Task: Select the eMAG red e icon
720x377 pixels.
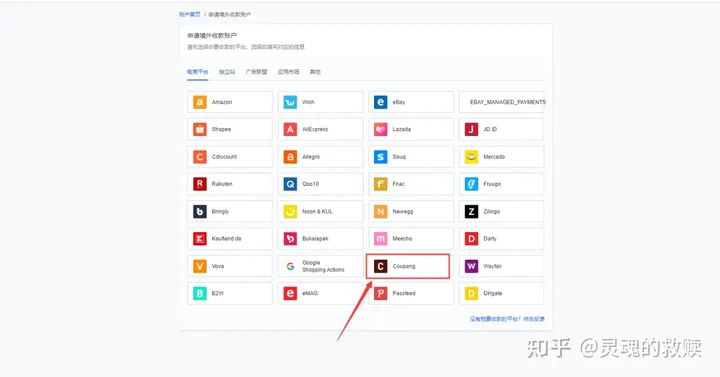Action: click(x=290, y=293)
